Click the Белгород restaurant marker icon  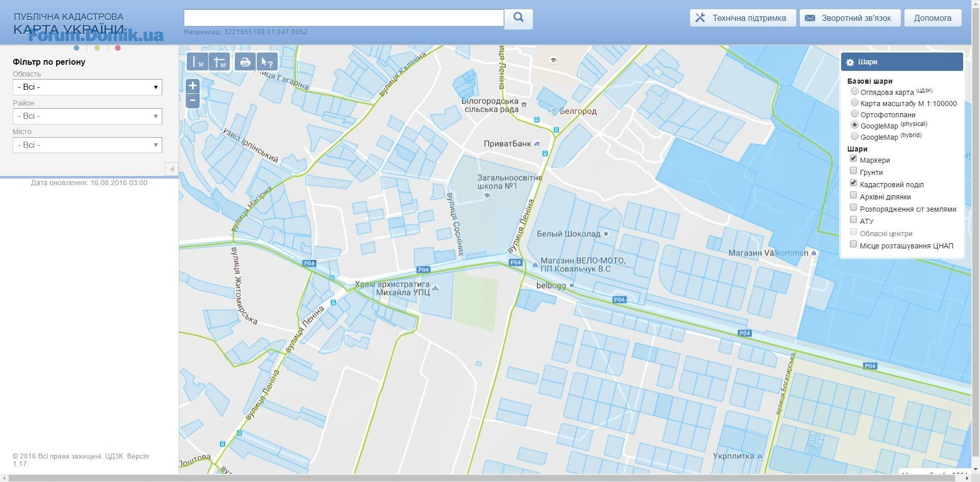(555, 111)
